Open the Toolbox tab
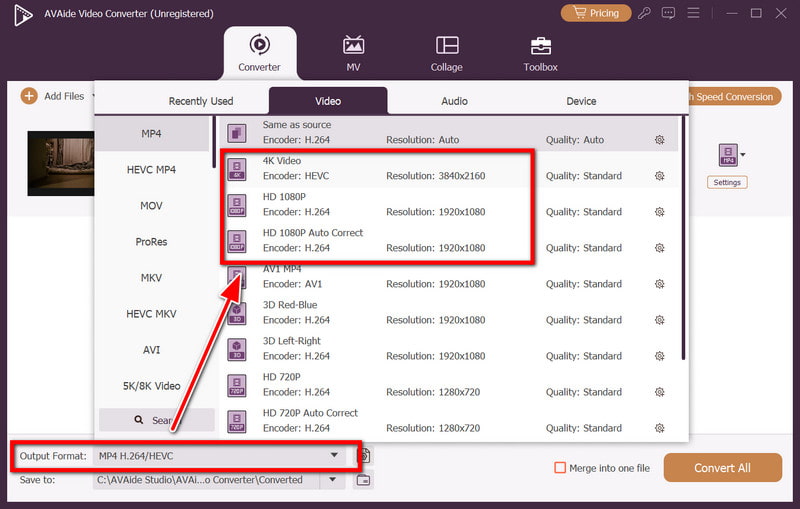This screenshot has width=800, height=509. tap(540, 53)
